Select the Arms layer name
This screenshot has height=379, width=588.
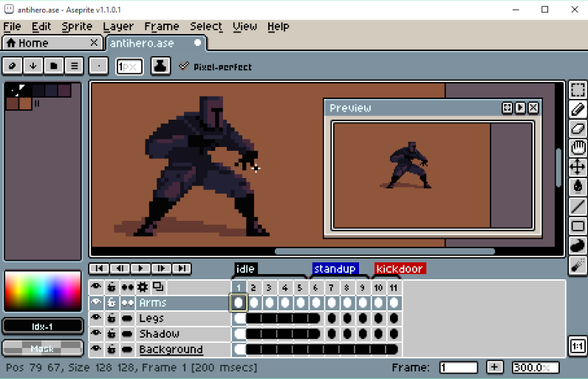tap(153, 302)
